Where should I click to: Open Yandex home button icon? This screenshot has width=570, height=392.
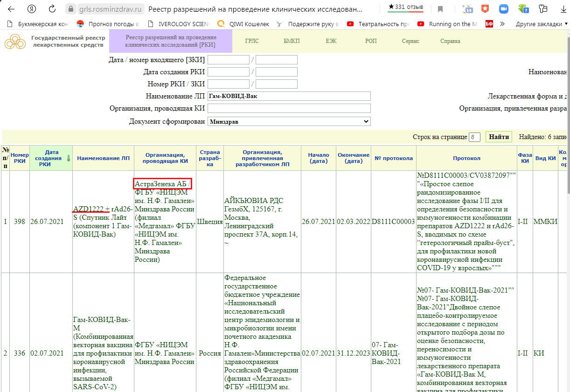click(32, 9)
